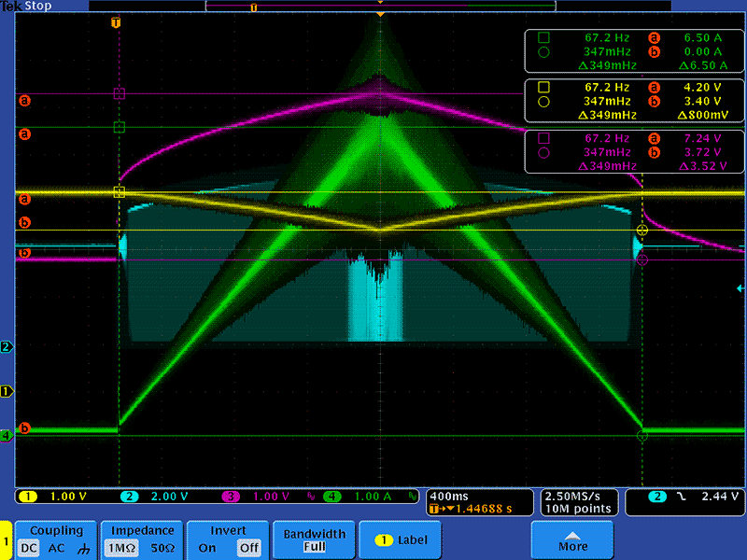747x560 pixels.
Task: Click the '0.00 A' cursor b value
Action: pyautogui.click(x=703, y=51)
